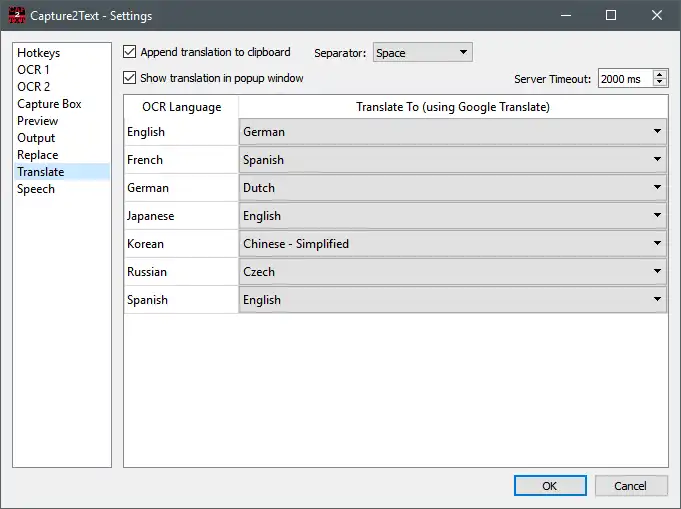
Task: Click the Server Timeout value field
Action: [x=624, y=79]
